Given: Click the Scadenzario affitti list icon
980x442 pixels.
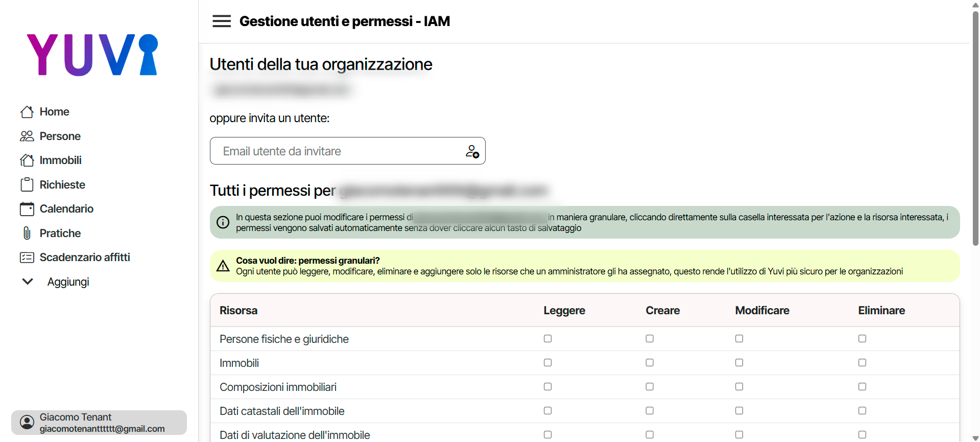Looking at the screenshot, I should pyautogui.click(x=27, y=258).
